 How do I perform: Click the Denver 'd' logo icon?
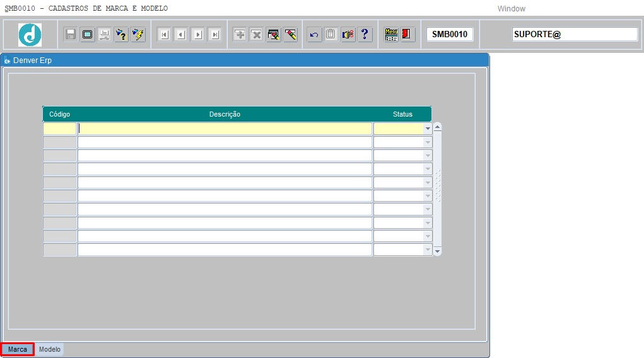point(30,35)
